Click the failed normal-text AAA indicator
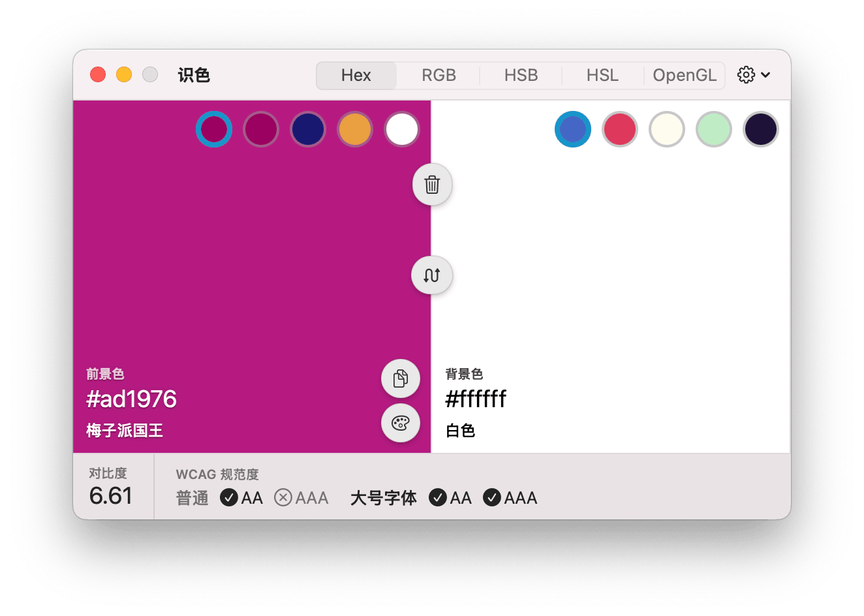 pyautogui.click(x=301, y=498)
